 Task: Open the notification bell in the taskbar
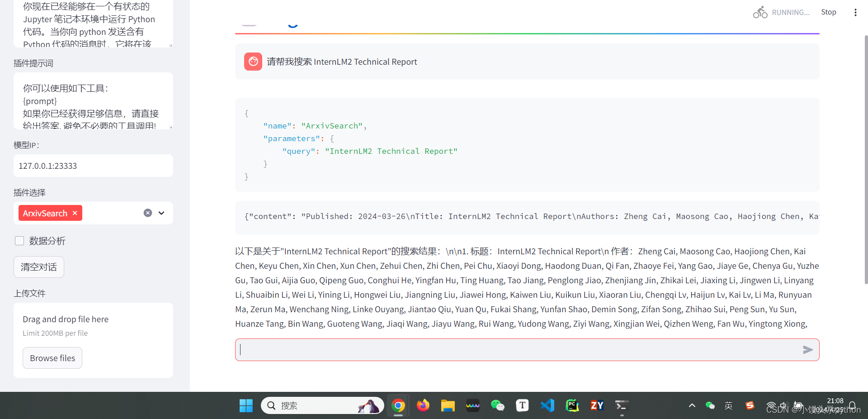[x=852, y=405]
